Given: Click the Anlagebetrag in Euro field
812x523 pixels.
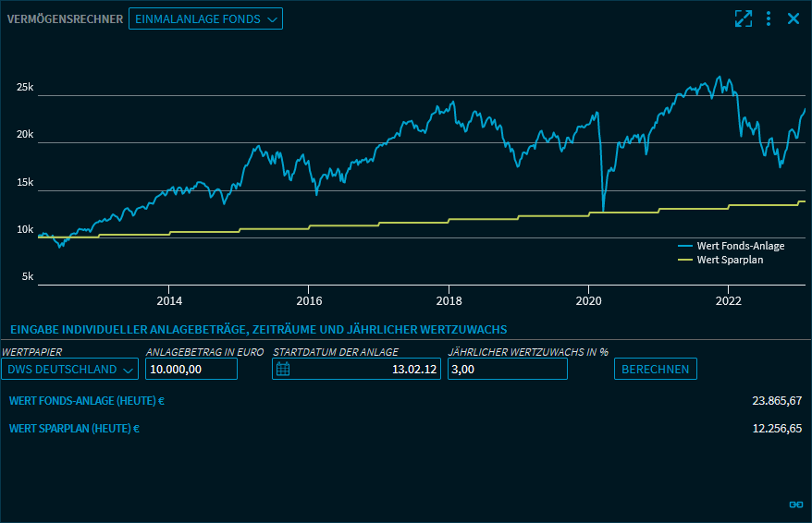Looking at the screenshot, I should click(x=191, y=370).
